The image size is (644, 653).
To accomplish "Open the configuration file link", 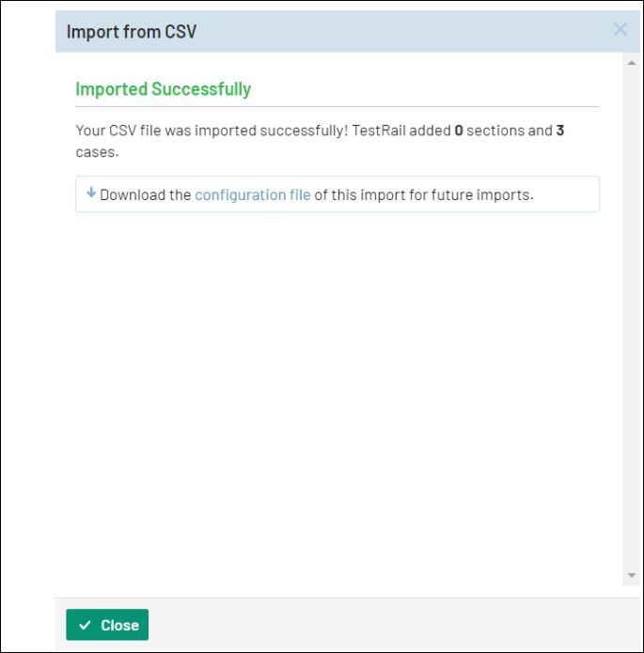I will [252, 195].
